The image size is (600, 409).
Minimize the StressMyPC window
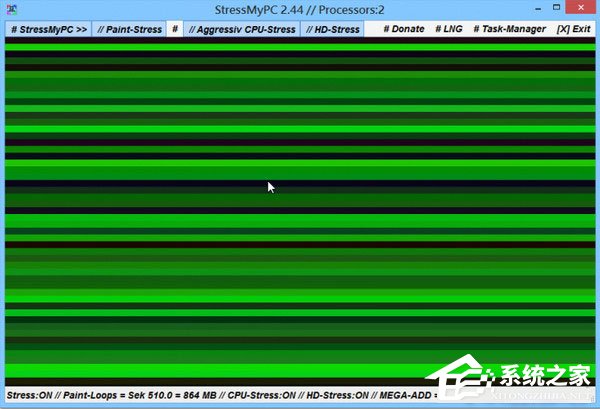[538, 8]
